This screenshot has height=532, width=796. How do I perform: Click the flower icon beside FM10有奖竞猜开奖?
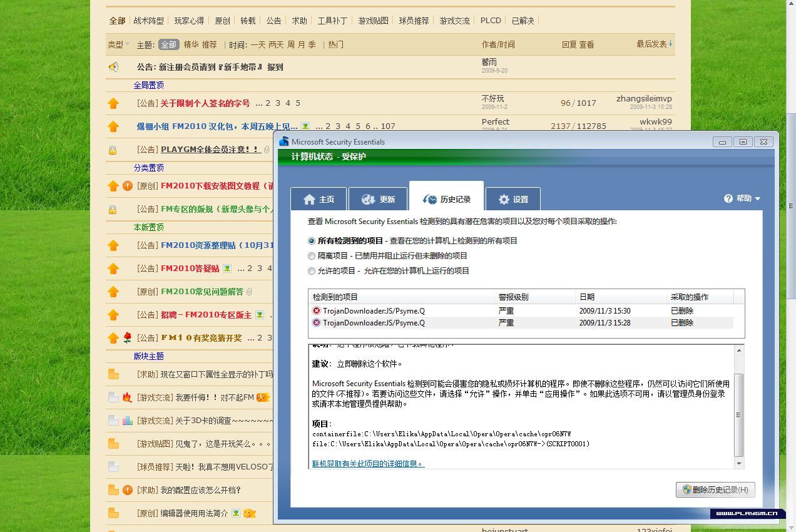[127, 338]
